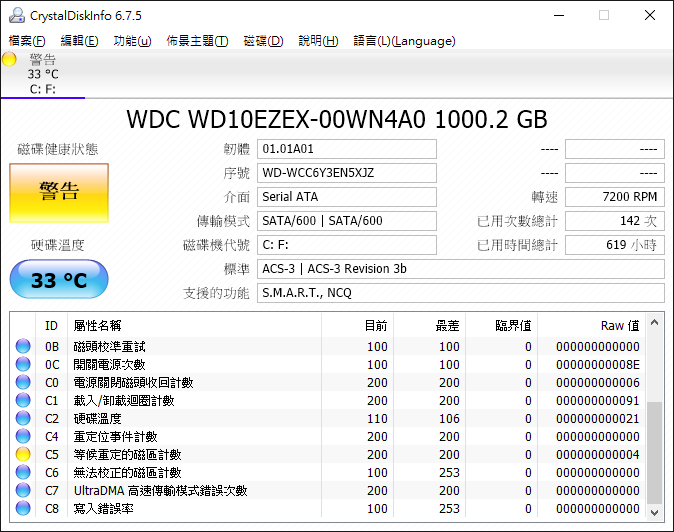Click the attribute list scrollbar thumb
The height and width of the screenshot is (532, 674).
[655, 453]
